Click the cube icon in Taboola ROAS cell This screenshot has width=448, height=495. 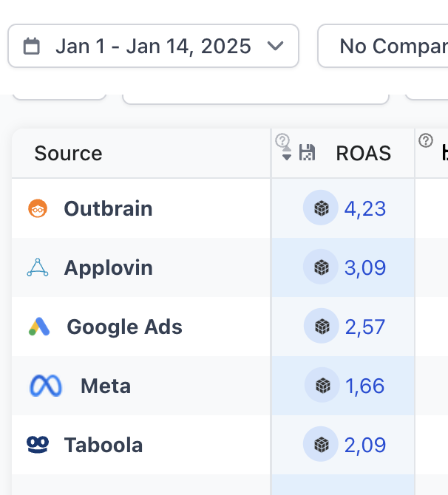click(321, 444)
